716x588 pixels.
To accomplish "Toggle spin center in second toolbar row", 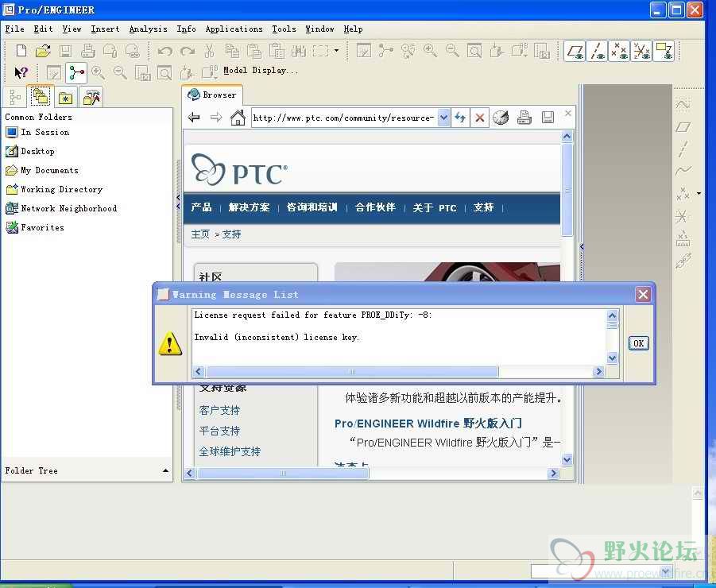I will click(76, 72).
